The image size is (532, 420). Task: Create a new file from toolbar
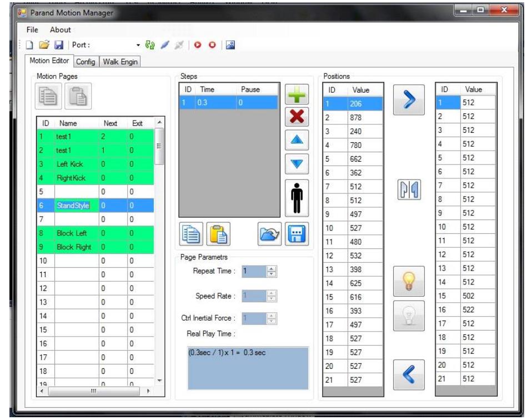point(30,45)
